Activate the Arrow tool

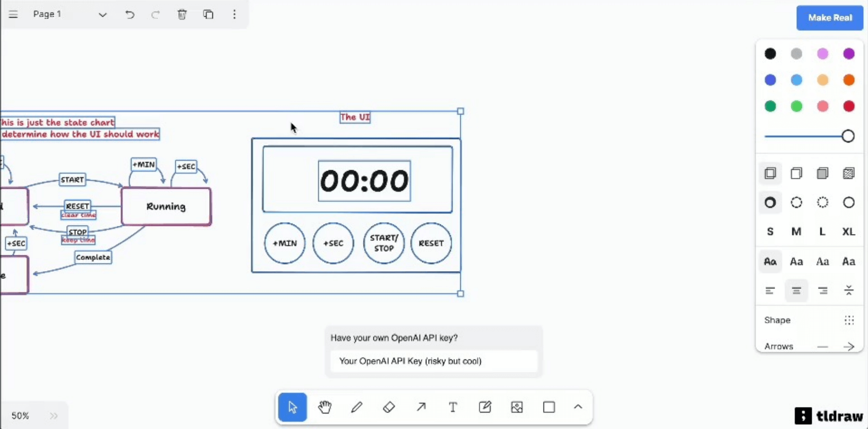(421, 407)
